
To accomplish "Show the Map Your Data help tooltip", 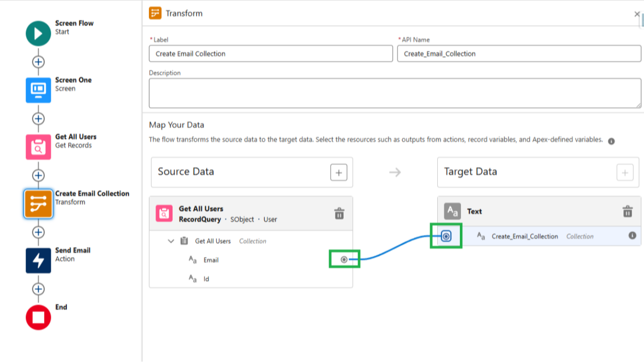I will pyautogui.click(x=611, y=141).
